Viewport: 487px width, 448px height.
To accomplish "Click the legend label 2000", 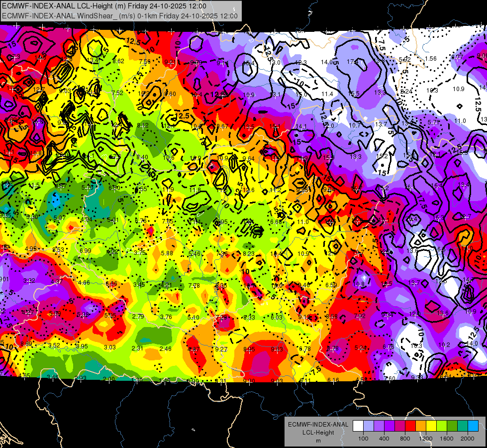I will pyautogui.click(x=468, y=439).
